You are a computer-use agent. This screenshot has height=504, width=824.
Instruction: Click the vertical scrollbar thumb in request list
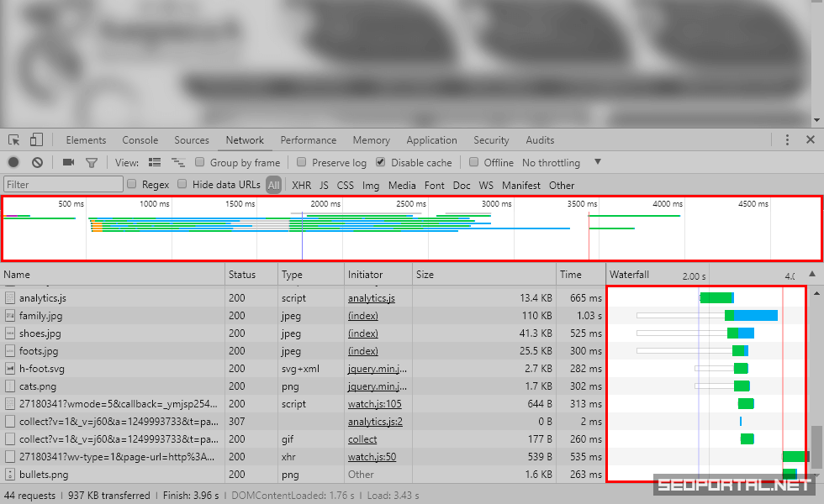tap(816, 445)
